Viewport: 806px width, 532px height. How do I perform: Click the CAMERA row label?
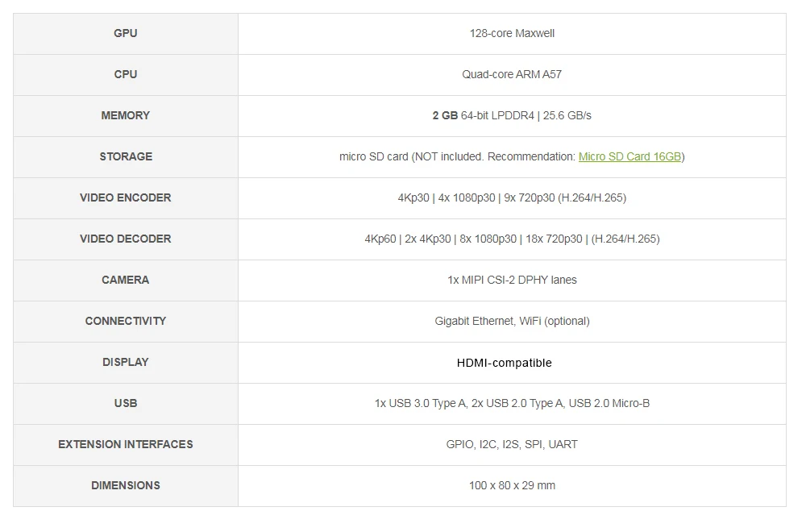[126, 281]
